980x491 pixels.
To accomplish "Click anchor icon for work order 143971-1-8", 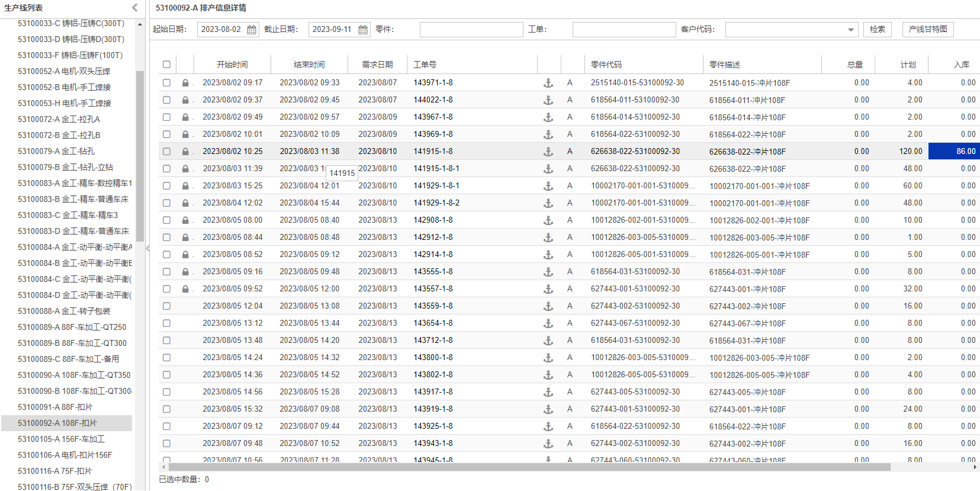I will click(548, 83).
